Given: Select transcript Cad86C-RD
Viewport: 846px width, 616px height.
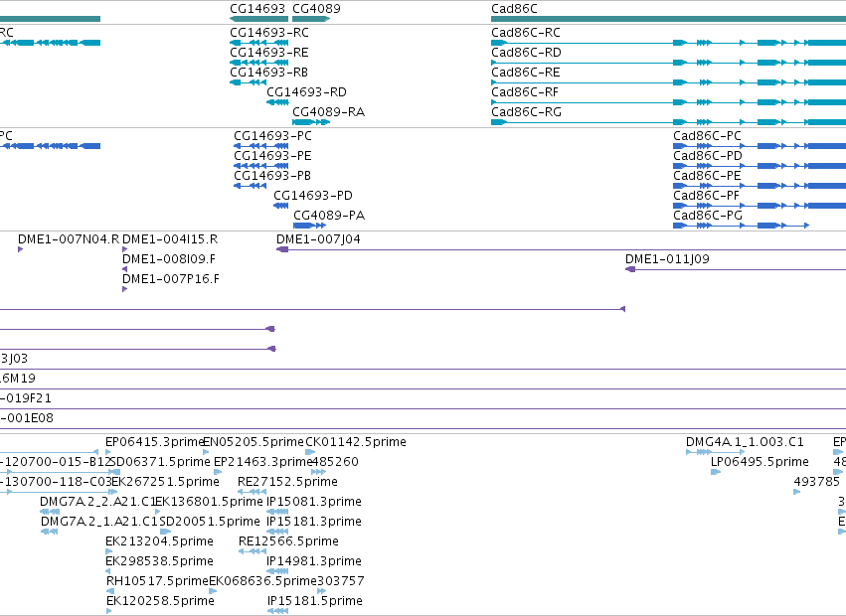Looking at the screenshot, I should click(x=526, y=53).
